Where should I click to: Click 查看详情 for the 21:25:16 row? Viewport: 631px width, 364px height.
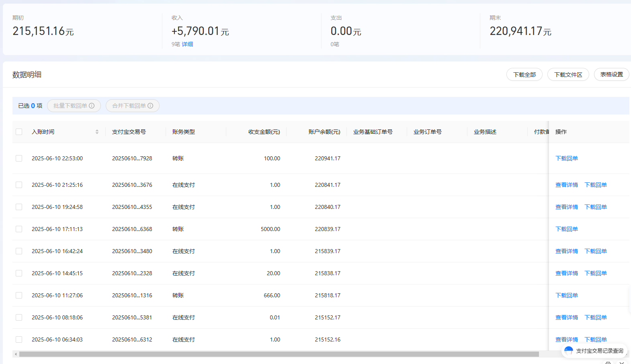tap(567, 185)
